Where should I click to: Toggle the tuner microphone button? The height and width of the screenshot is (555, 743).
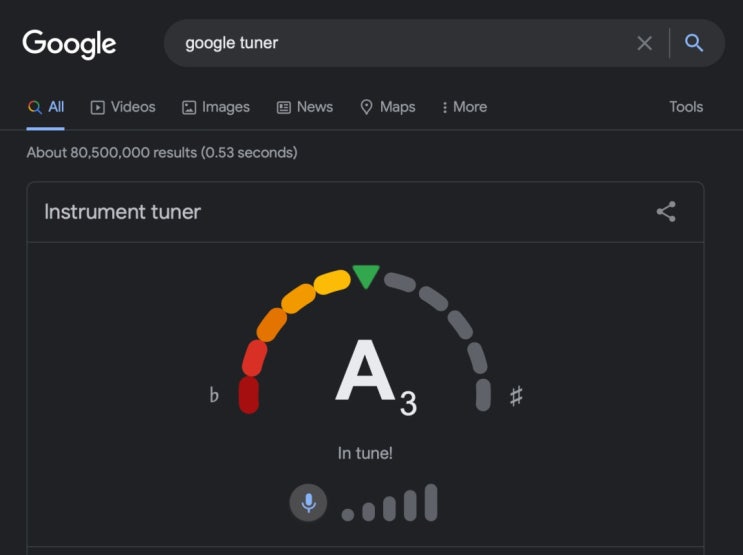[x=308, y=502]
